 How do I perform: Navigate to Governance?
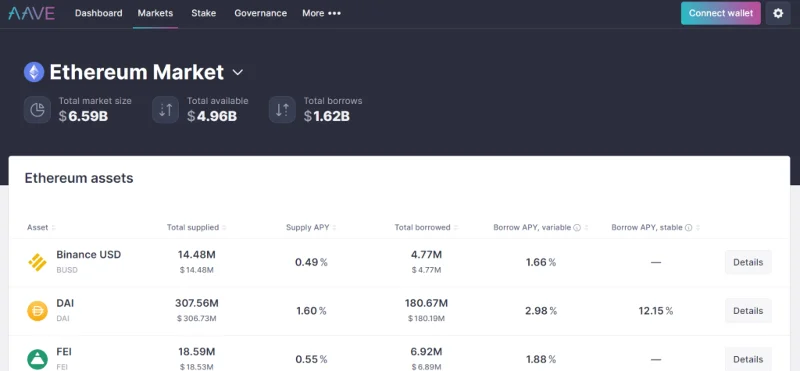260,13
